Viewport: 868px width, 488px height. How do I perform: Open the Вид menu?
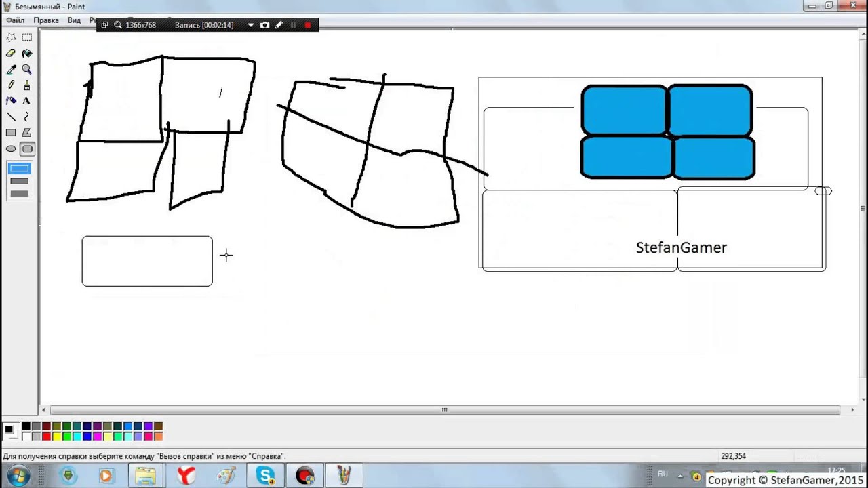tap(74, 20)
